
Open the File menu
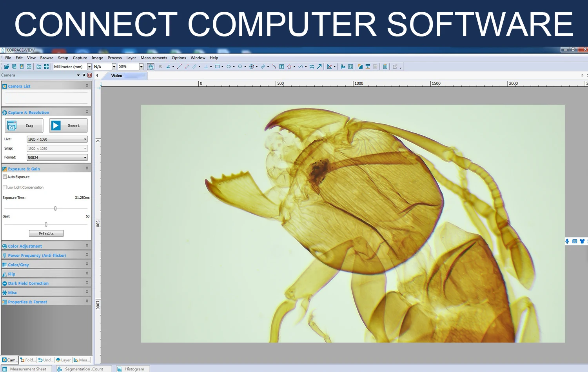[8, 58]
